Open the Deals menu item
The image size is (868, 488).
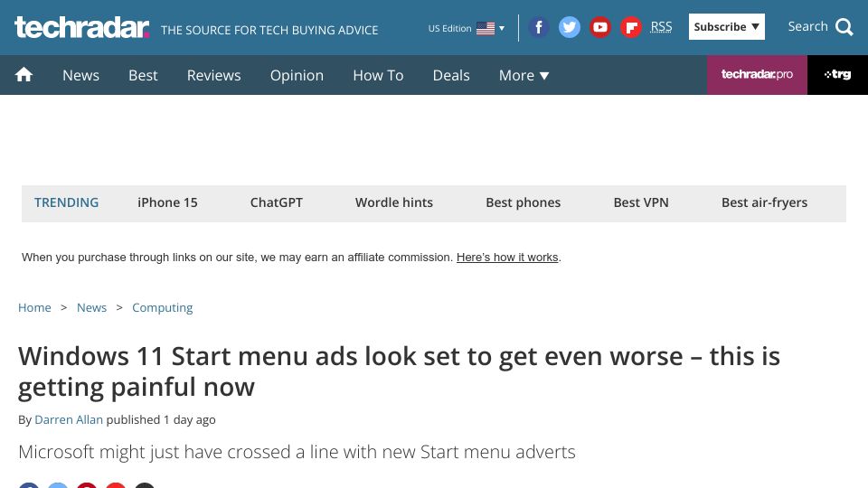(451, 75)
